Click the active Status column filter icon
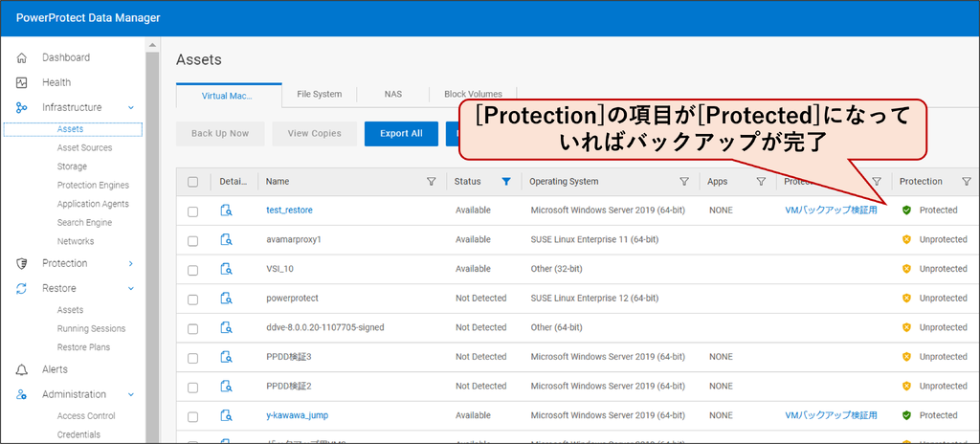Viewport: 980px width, 444px height. pos(506,182)
